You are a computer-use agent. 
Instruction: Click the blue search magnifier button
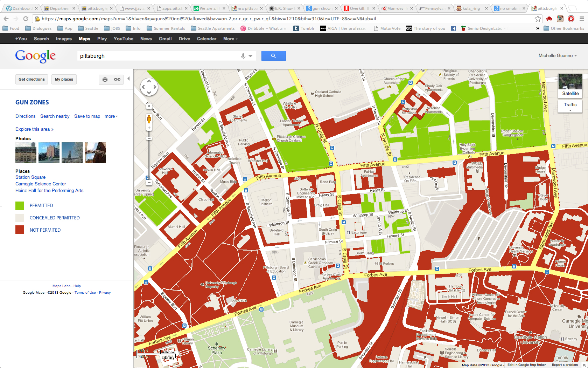[273, 56]
